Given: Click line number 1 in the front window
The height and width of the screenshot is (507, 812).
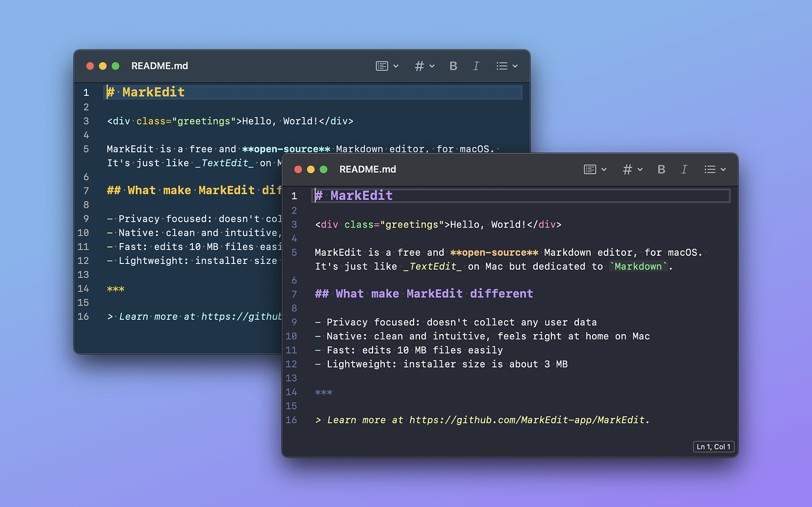Looking at the screenshot, I should point(294,196).
